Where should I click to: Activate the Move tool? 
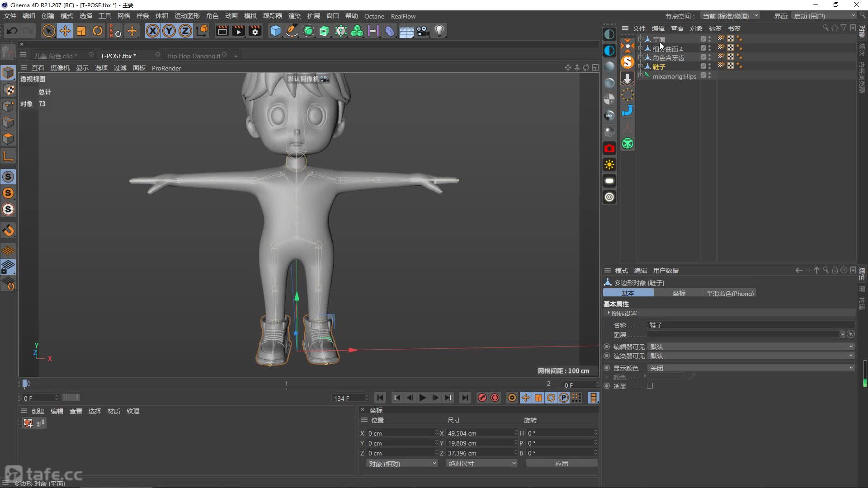tap(65, 31)
